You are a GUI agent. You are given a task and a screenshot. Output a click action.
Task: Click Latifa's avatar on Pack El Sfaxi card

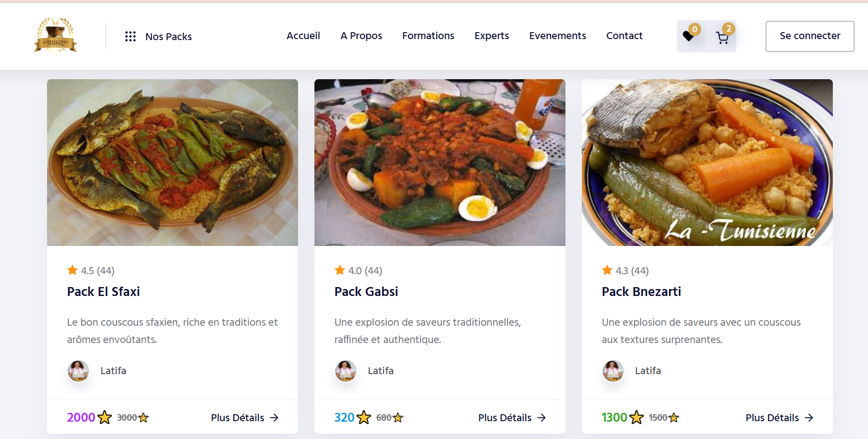(x=78, y=371)
